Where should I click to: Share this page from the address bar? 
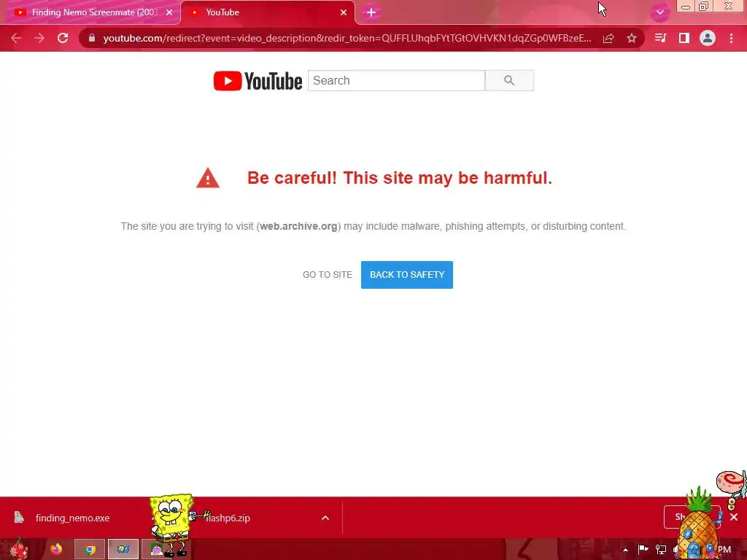(608, 38)
